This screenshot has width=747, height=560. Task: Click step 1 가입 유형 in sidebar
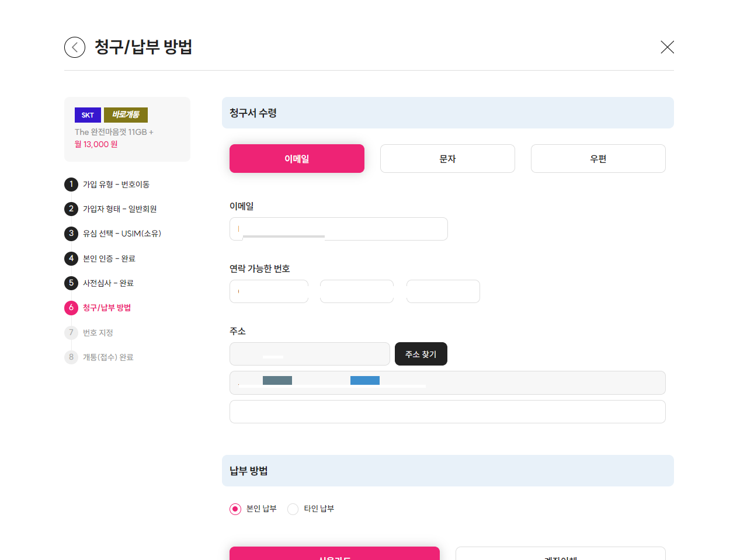109,184
